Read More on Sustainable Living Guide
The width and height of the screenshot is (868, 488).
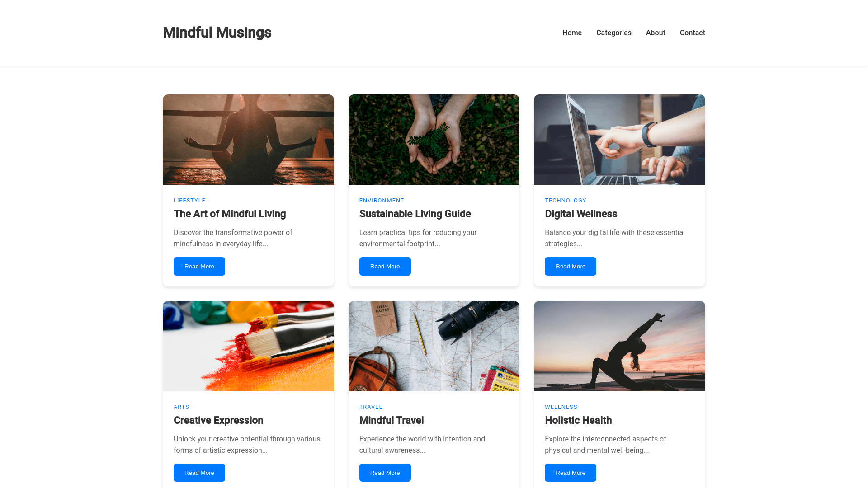tap(385, 266)
